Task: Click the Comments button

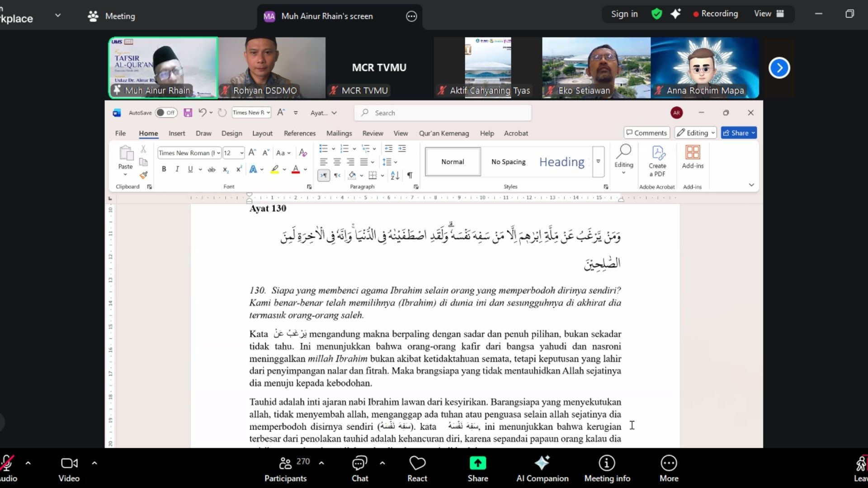Action: tap(646, 133)
